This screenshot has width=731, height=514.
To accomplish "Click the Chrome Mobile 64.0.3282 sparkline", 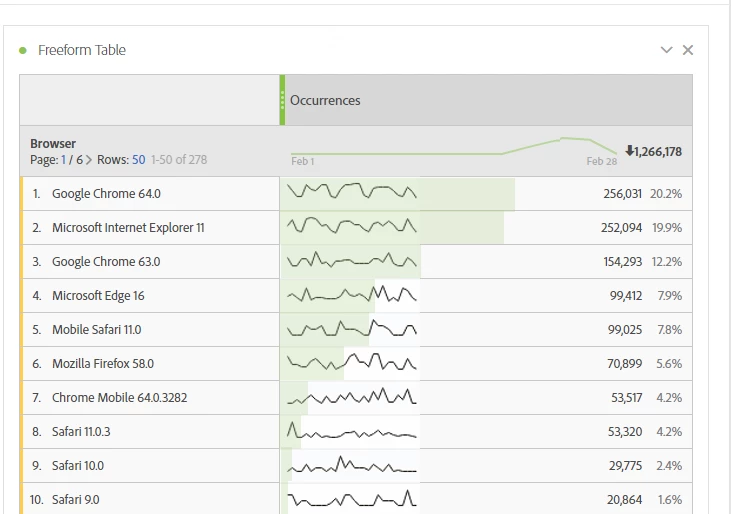I will (352, 396).
